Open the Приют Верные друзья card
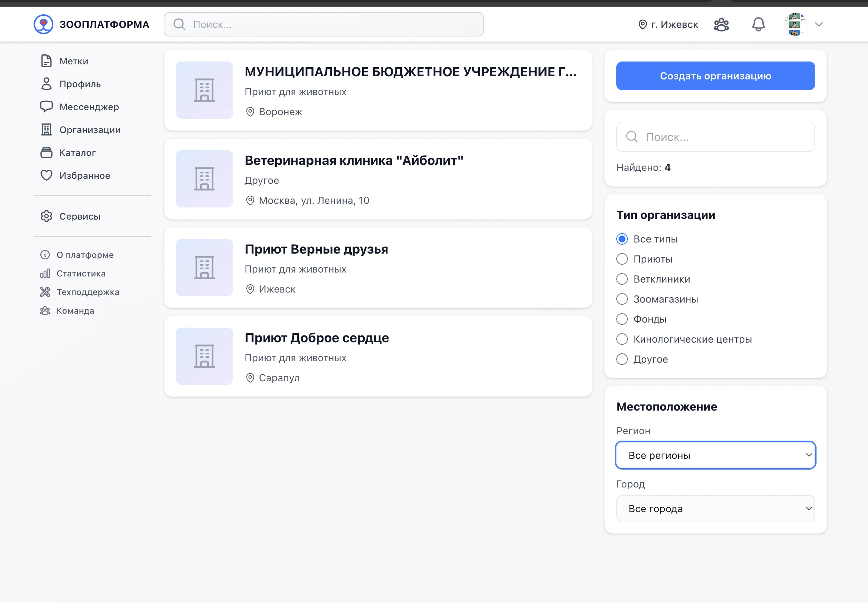This screenshot has height=603, width=868. pos(378,268)
